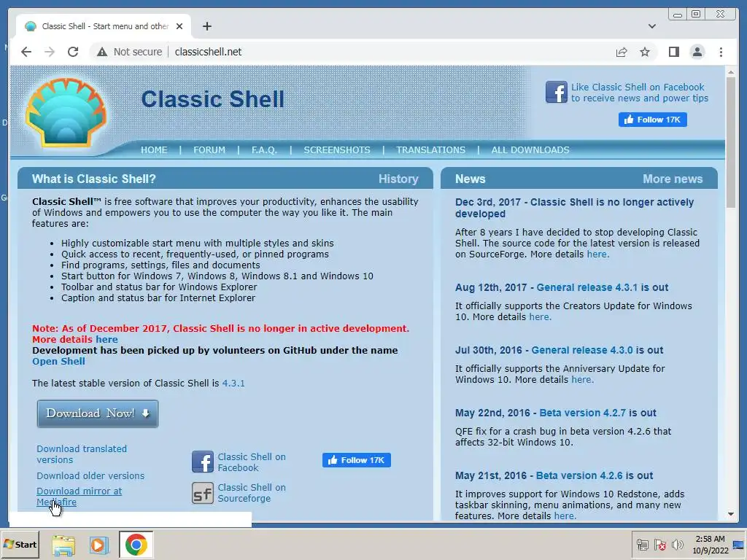
Task: Click 'here' in the Dec 3rd 2017 news
Action: 597,254
